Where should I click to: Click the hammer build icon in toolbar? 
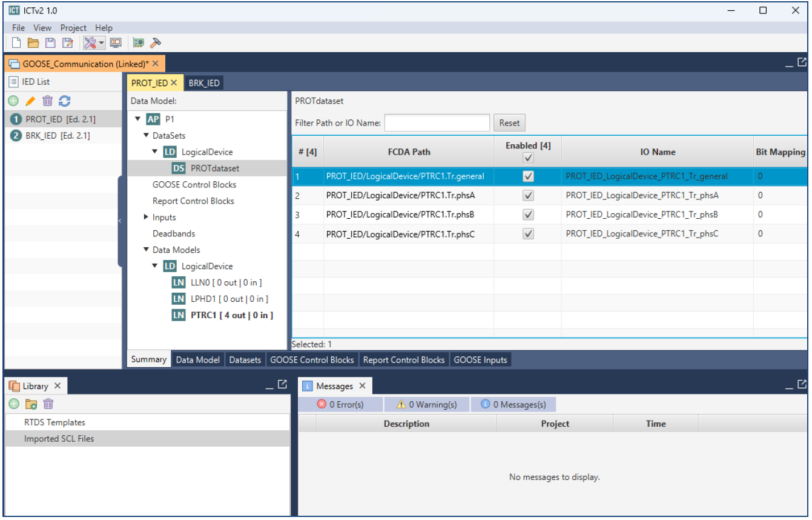(155, 43)
